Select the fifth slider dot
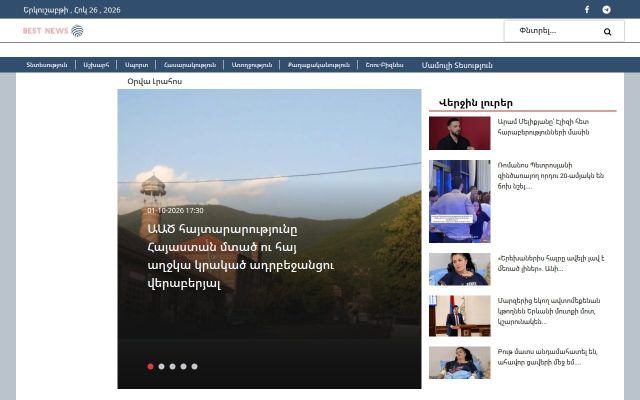 click(x=194, y=367)
